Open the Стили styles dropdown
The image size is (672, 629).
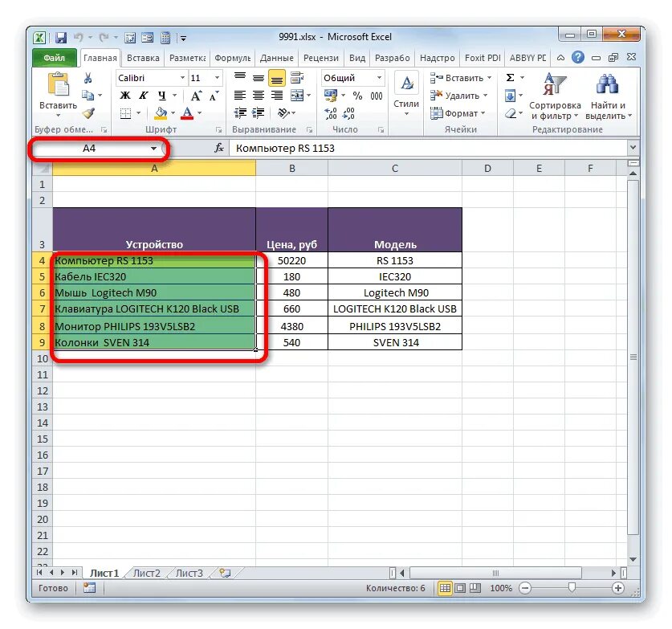406,95
